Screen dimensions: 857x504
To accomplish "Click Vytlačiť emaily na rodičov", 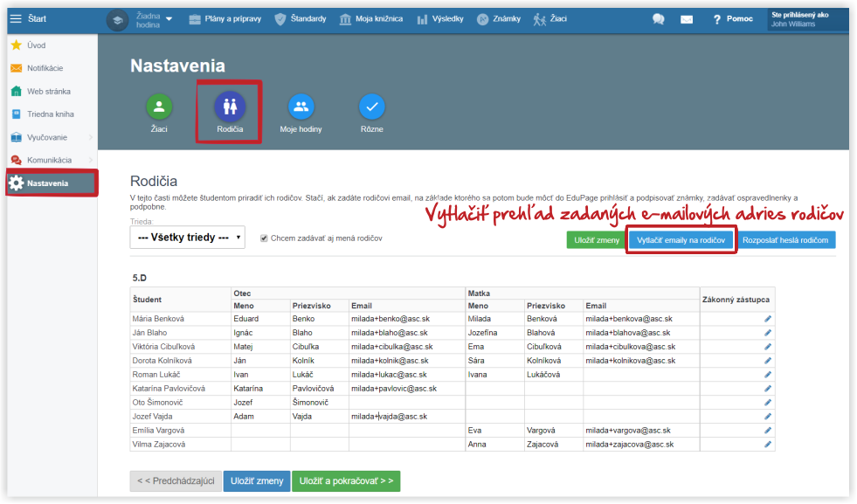I will pos(681,240).
